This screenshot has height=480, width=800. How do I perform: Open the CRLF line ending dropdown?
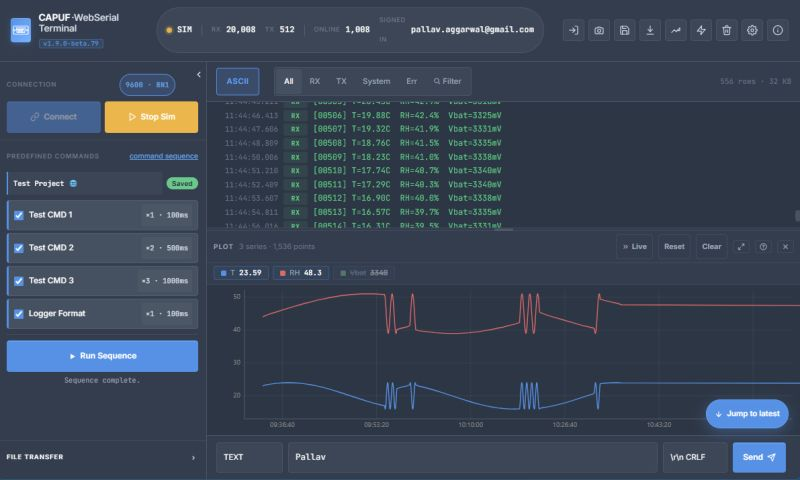[x=695, y=457]
